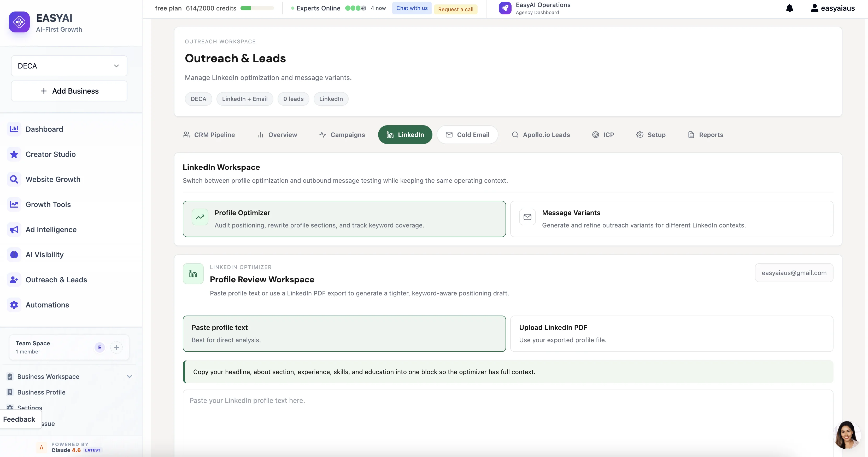
Task: Click the Add Business button
Action: coord(69,91)
